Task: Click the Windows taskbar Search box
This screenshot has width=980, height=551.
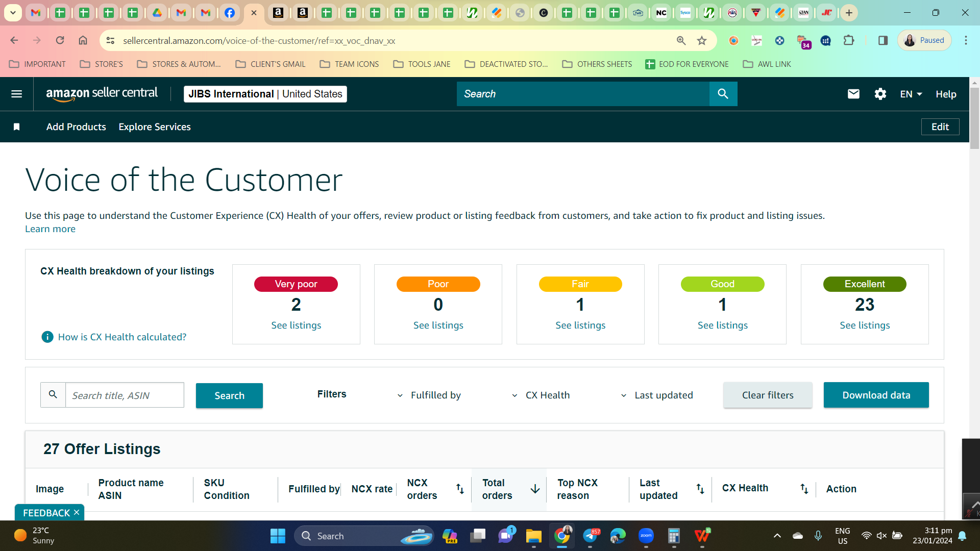Action: click(364, 536)
